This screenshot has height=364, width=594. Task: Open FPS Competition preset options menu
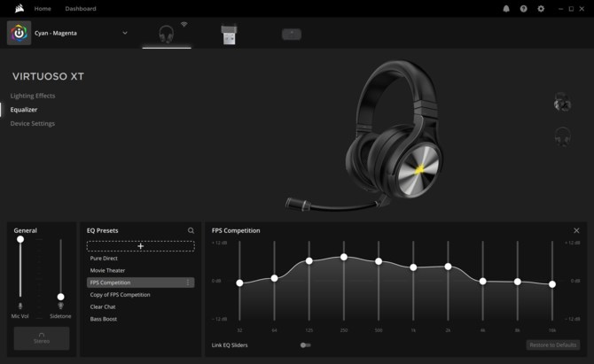tap(188, 283)
